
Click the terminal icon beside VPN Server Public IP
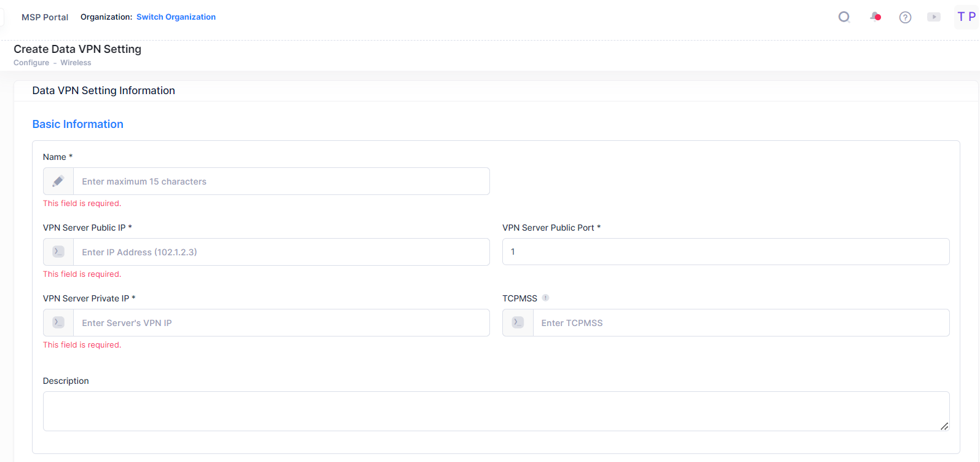click(58, 252)
